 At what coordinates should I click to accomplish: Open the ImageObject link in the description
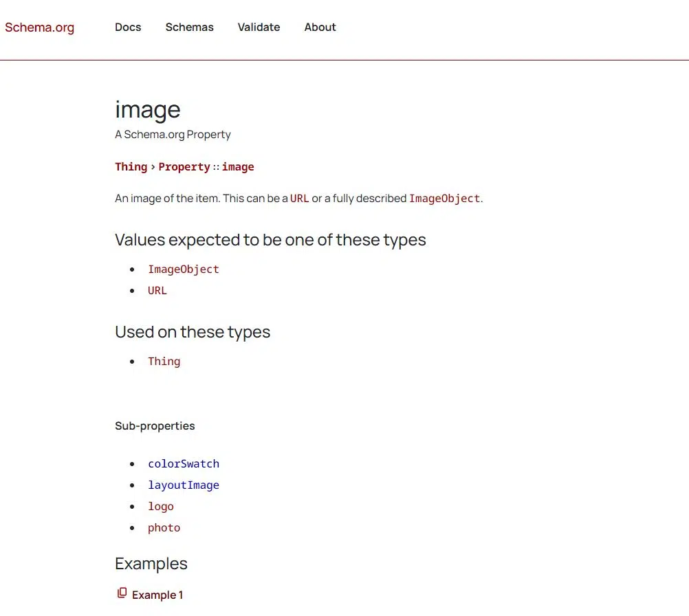click(x=444, y=199)
